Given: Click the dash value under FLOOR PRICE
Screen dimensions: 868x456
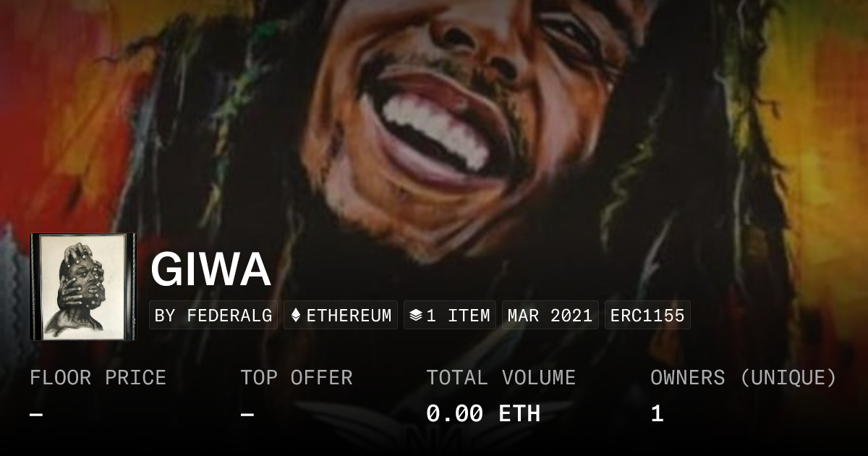Looking at the screenshot, I should point(36,415).
